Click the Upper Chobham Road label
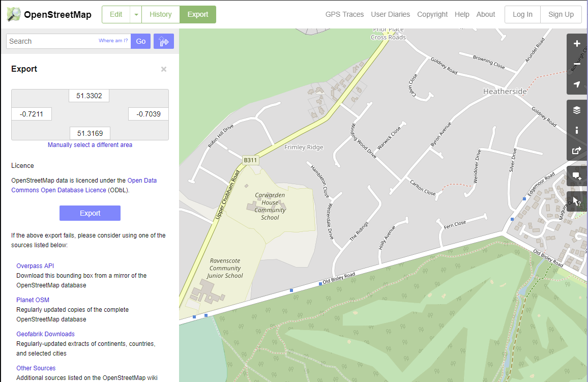Viewport: 588px width, 382px height. pos(227,195)
